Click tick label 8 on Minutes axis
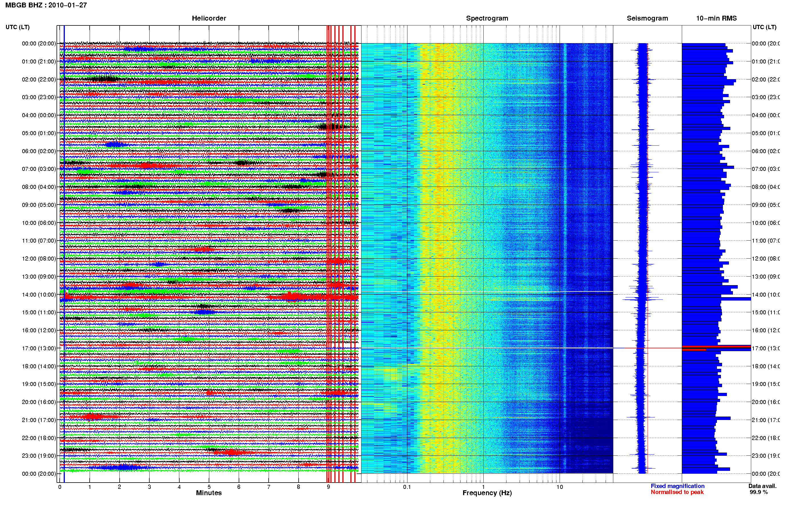The width and height of the screenshot is (812, 508). [298, 487]
